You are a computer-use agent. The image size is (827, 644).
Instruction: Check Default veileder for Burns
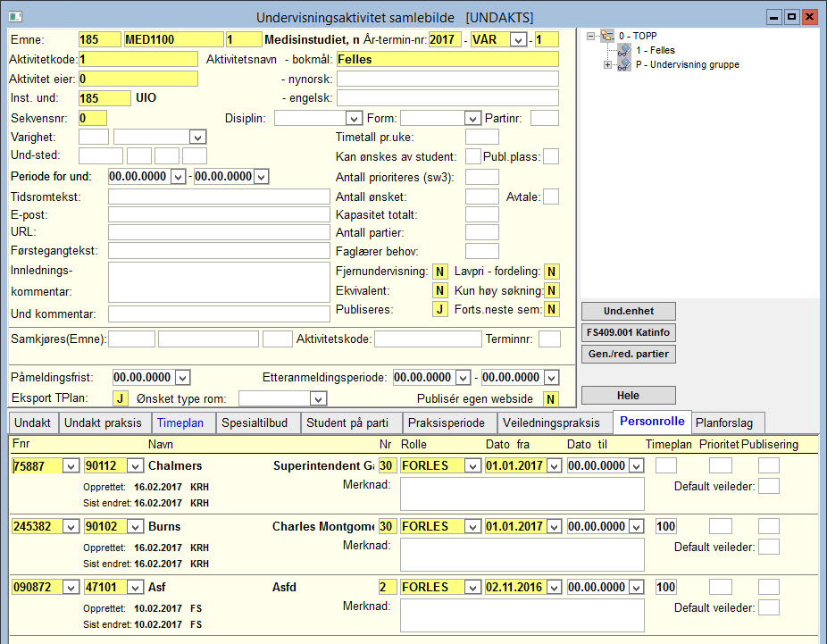tap(769, 547)
